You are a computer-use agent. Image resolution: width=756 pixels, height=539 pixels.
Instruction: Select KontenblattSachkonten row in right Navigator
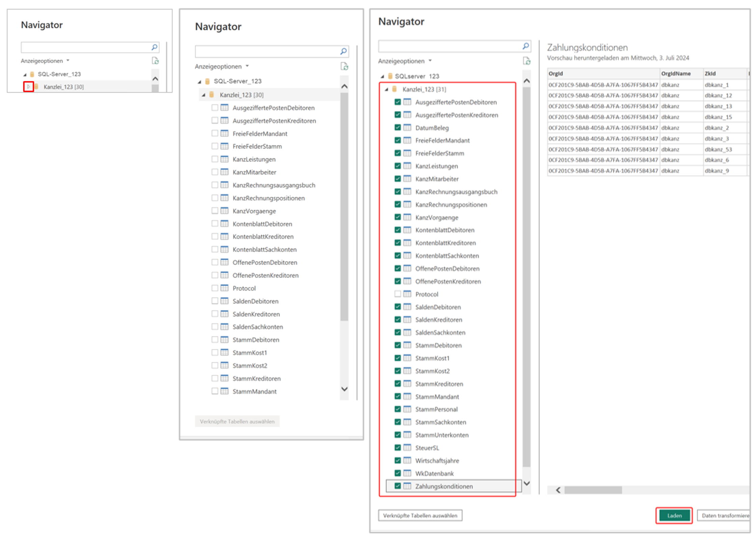tap(447, 255)
